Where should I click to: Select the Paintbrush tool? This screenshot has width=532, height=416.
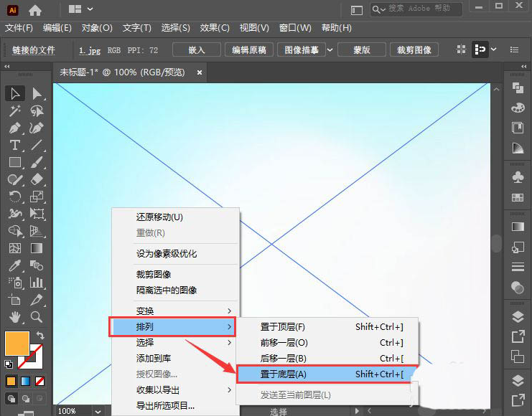pos(37,162)
